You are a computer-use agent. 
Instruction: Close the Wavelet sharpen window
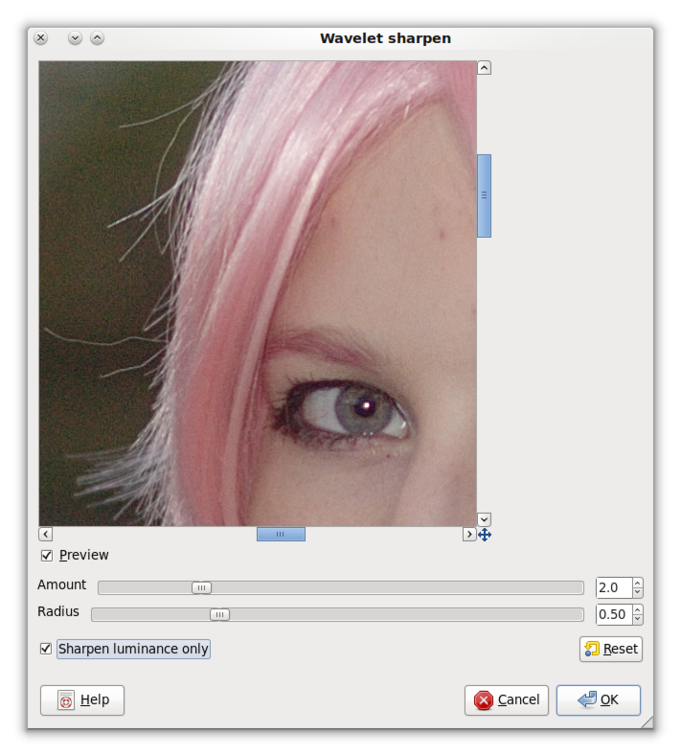[41, 38]
